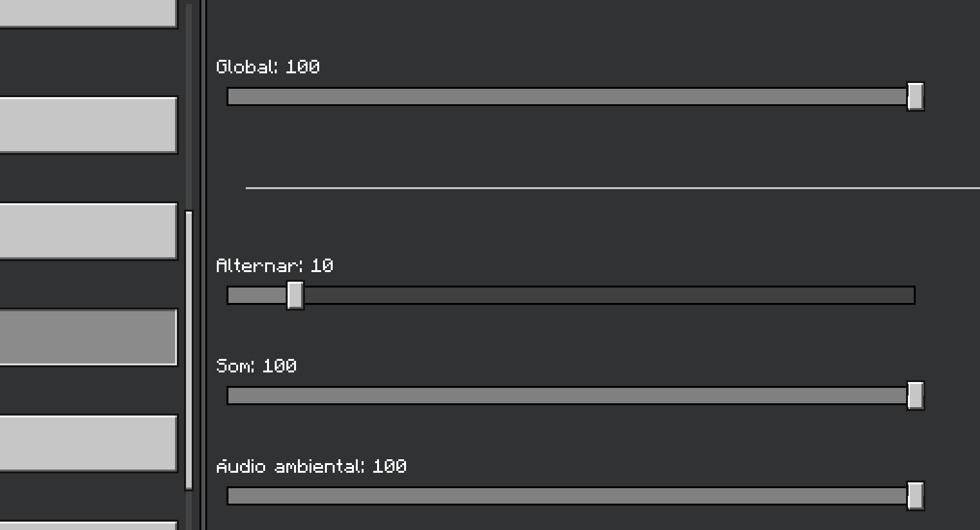Click the partially visible top sidebar button
The height and width of the screenshot is (530, 980).
pyautogui.click(x=88, y=13)
